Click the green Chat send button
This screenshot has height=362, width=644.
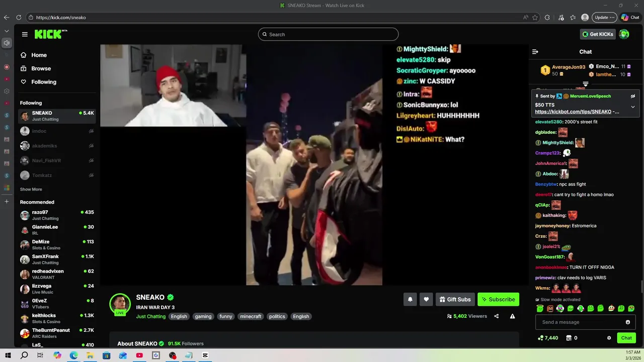tap(626, 338)
